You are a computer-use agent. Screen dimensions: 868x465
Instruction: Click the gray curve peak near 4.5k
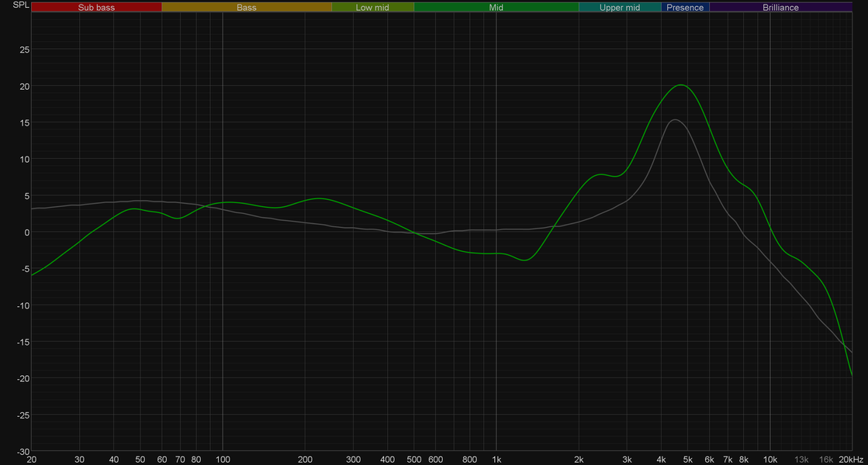pyautogui.click(x=675, y=119)
